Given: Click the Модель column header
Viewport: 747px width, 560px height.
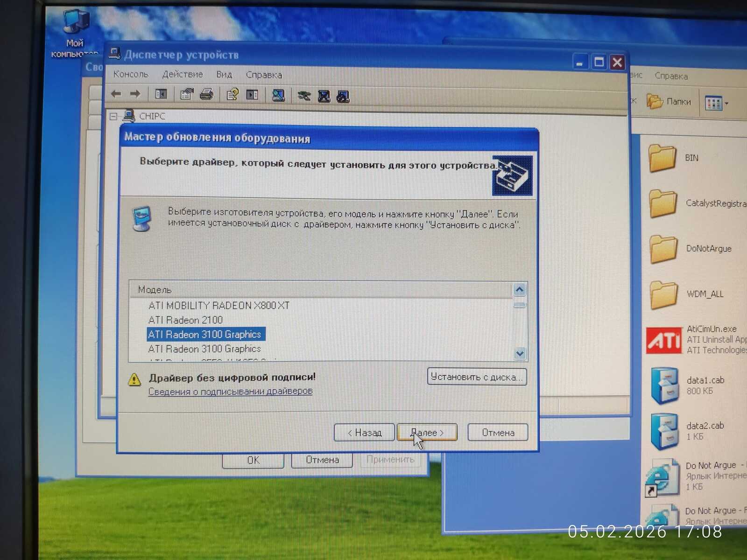Looking at the screenshot, I should click(321, 290).
